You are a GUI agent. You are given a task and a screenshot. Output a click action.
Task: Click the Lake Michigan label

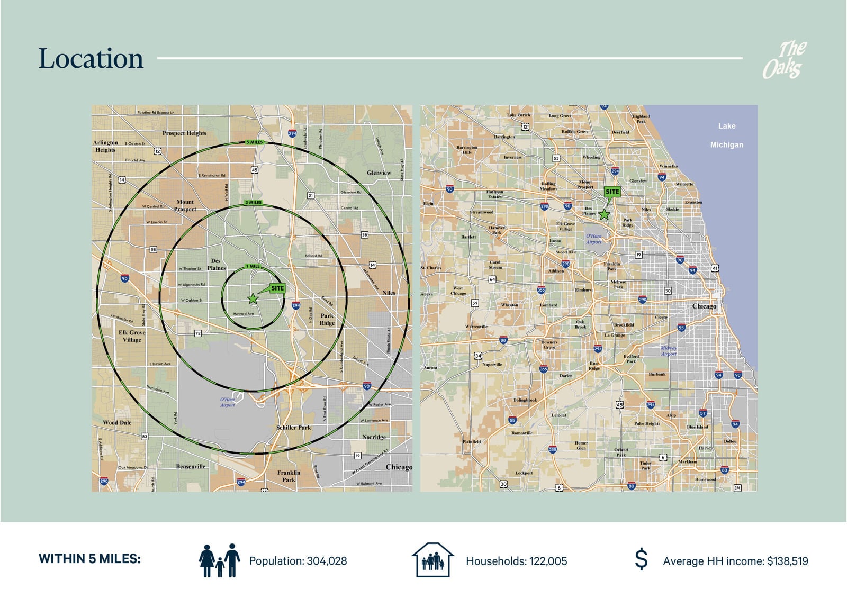(x=726, y=135)
